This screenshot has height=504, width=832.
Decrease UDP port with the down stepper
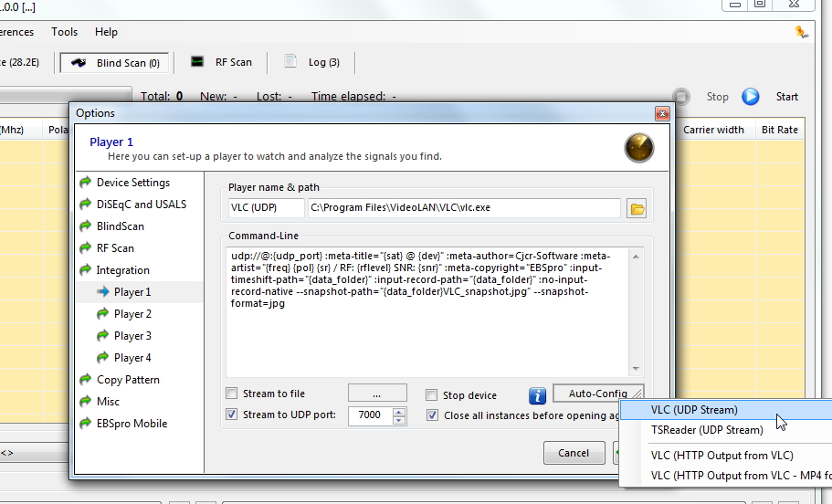[x=399, y=421]
